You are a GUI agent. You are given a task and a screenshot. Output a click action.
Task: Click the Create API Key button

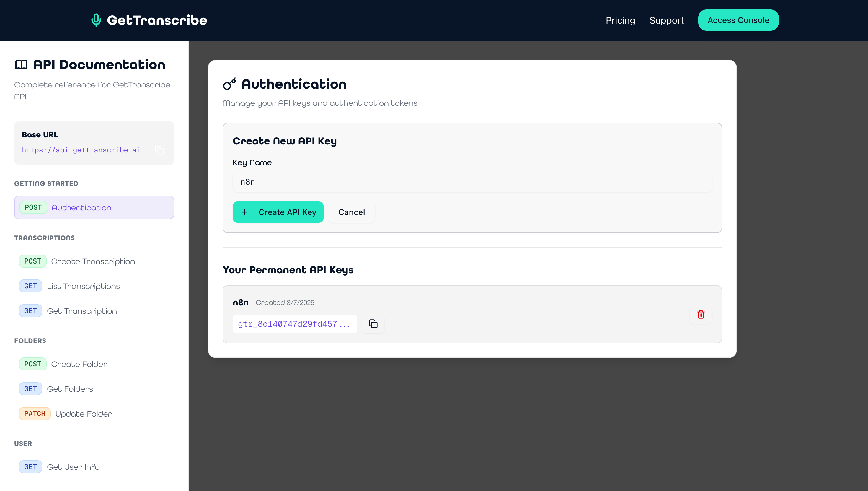(x=278, y=212)
